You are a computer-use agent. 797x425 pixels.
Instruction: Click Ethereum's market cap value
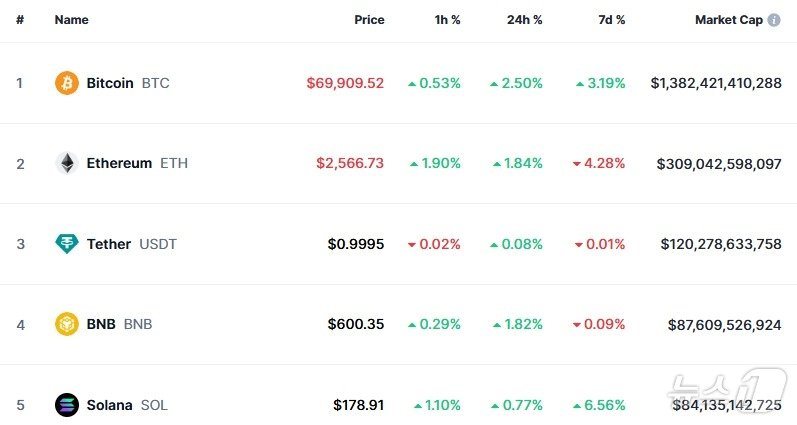719,163
